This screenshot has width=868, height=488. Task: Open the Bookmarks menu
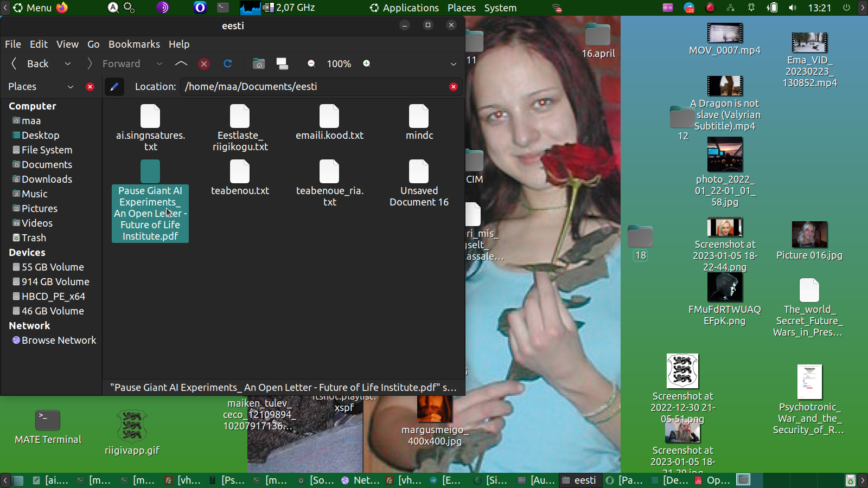(x=134, y=44)
